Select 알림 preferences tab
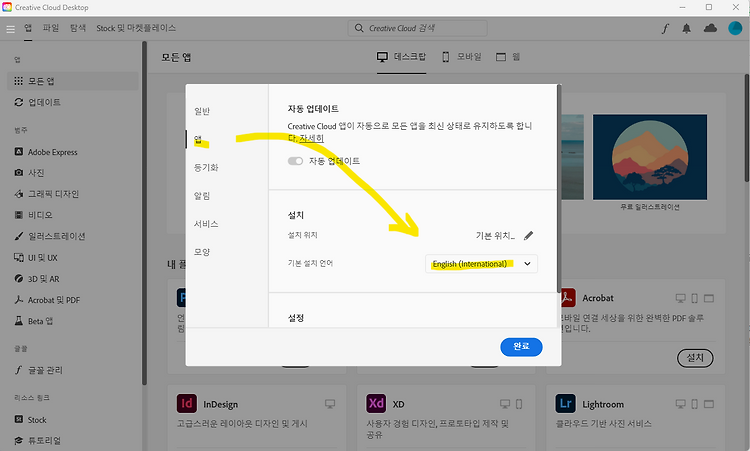 202,196
